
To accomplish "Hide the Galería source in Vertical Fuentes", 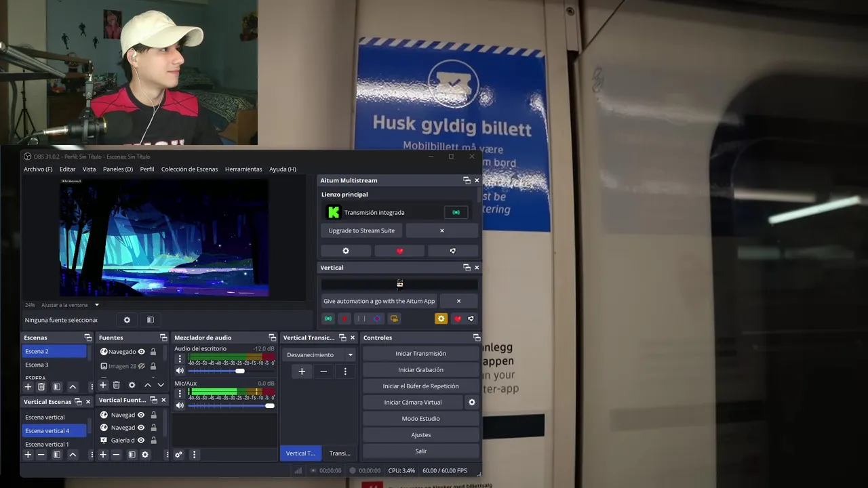I will (141, 441).
